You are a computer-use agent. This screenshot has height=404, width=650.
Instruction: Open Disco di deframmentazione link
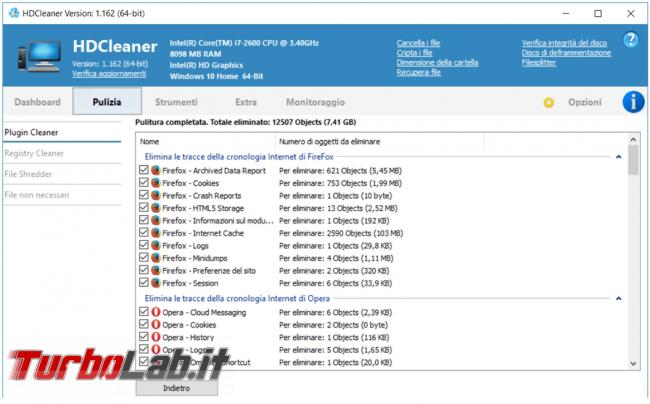tap(566, 53)
